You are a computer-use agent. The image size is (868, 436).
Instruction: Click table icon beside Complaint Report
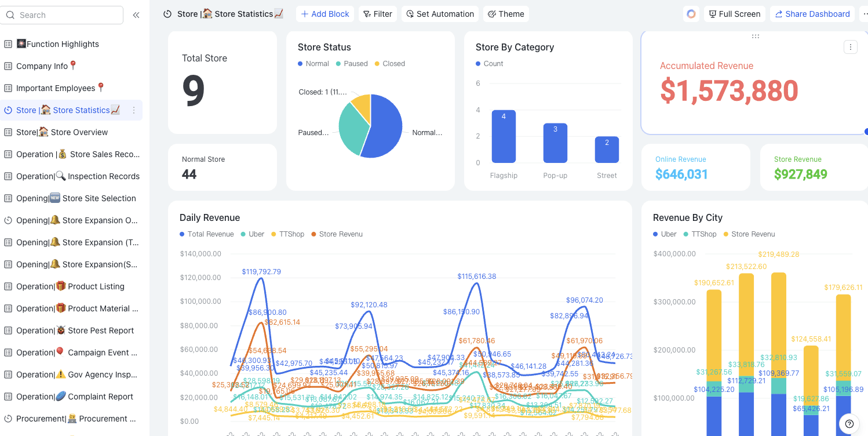point(8,397)
